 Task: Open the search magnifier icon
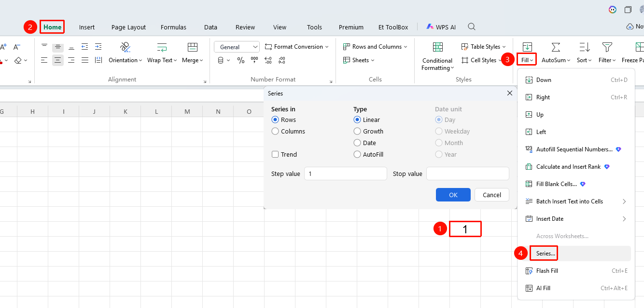(x=472, y=27)
